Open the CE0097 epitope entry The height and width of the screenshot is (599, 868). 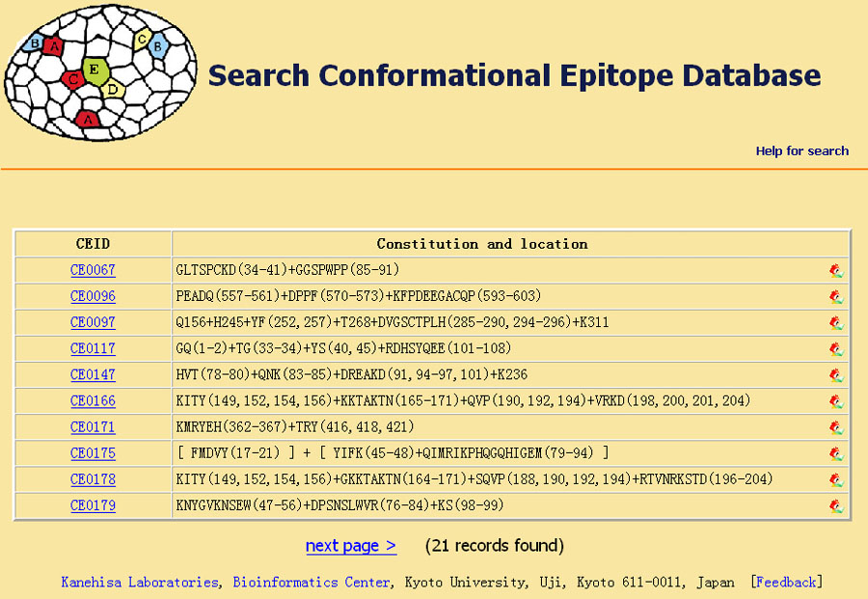93,322
